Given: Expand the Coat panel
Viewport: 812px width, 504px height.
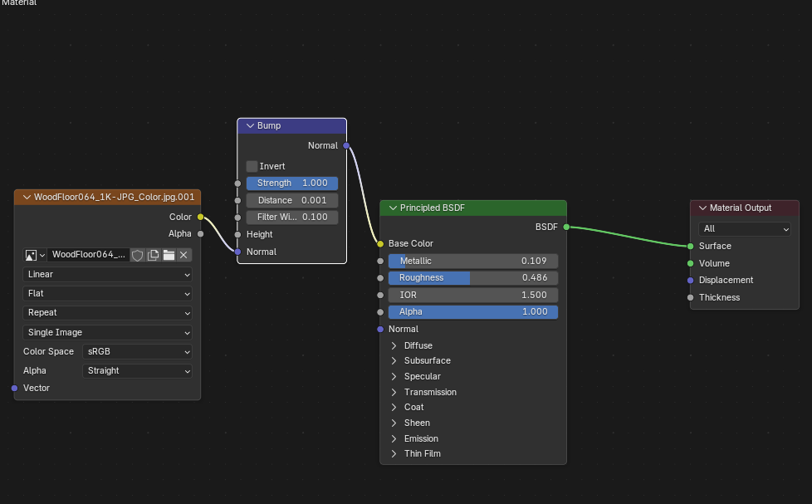Looking at the screenshot, I should pyautogui.click(x=394, y=407).
